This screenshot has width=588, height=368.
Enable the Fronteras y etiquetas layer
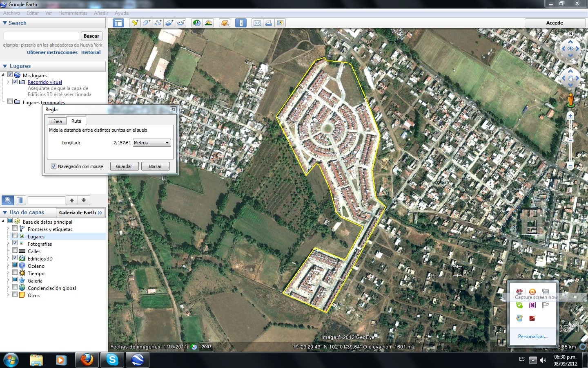pyautogui.click(x=15, y=229)
